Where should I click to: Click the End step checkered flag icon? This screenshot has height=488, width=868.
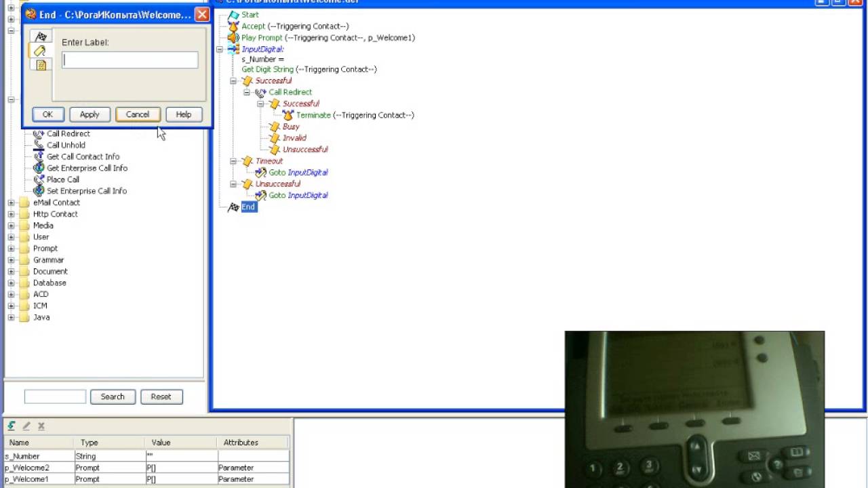pos(233,207)
